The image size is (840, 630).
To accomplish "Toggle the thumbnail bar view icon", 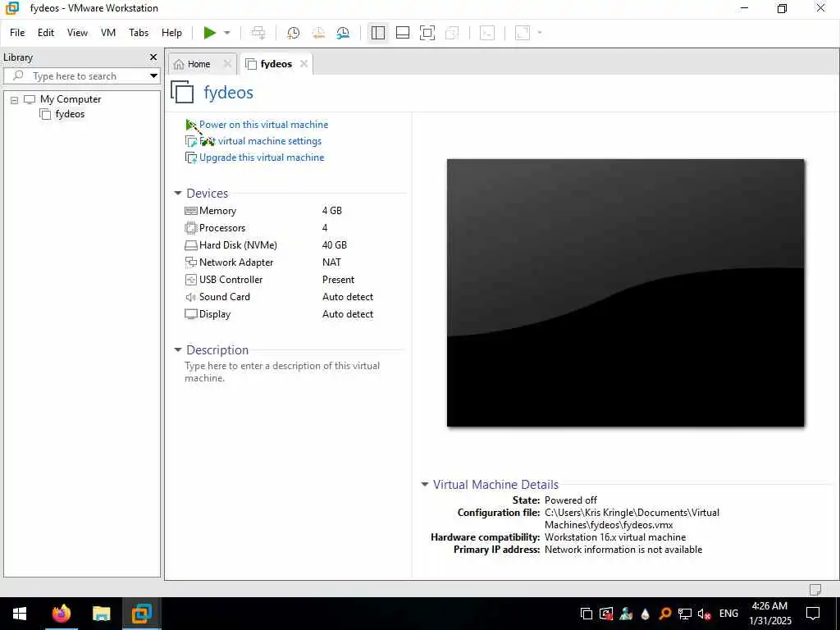I will (x=402, y=33).
